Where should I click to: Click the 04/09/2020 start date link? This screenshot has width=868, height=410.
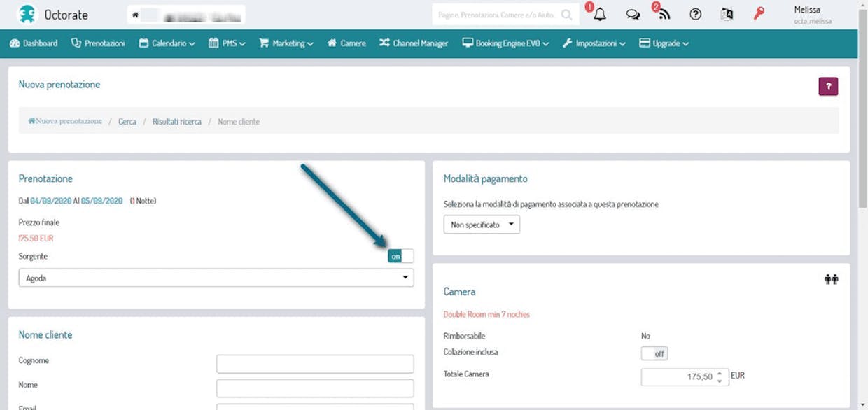click(x=51, y=201)
